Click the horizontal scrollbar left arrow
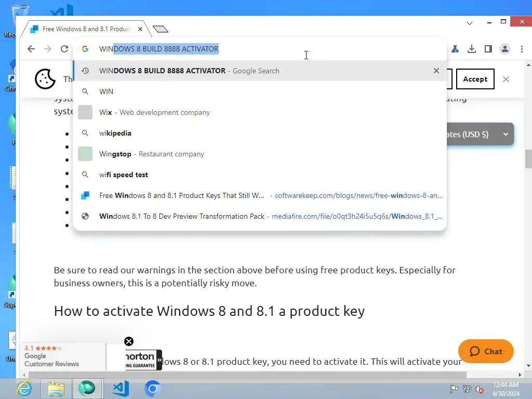The image size is (532, 399). pyautogui.click(x=24, y=375)
